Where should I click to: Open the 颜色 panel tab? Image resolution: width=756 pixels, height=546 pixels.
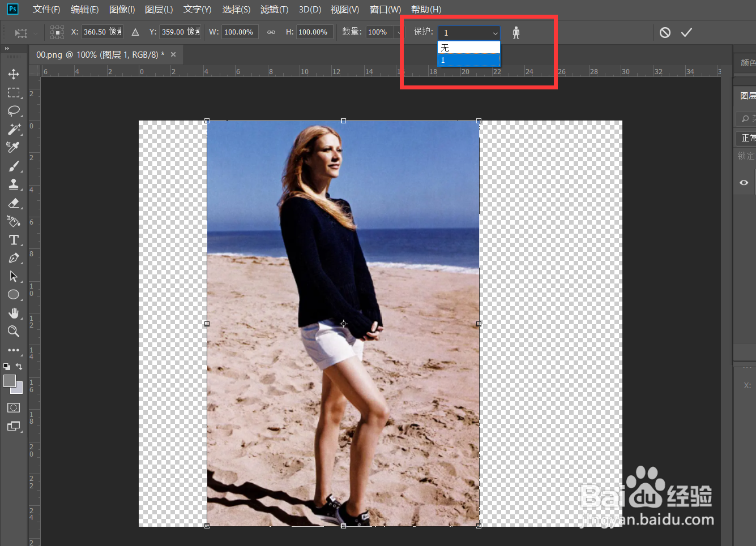point(748,62)
